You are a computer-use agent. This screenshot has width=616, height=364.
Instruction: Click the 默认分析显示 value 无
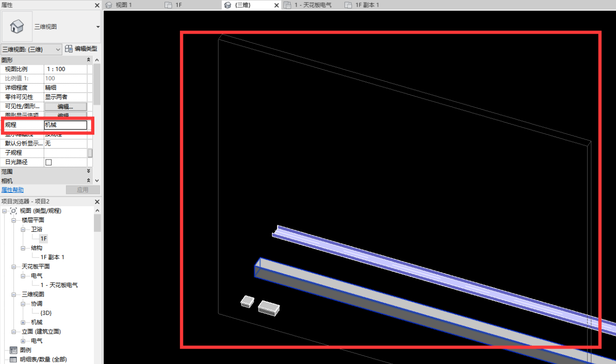pyautogui.click(x=65, y=143)
